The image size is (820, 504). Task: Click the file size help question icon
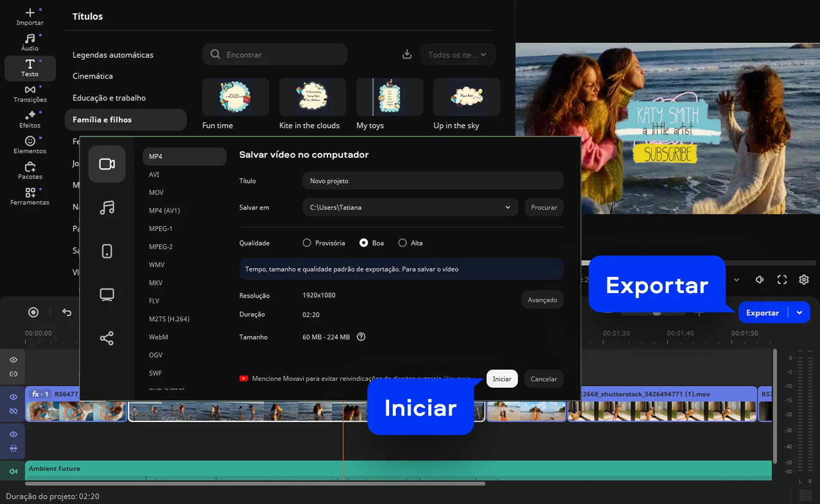[361, 337]
